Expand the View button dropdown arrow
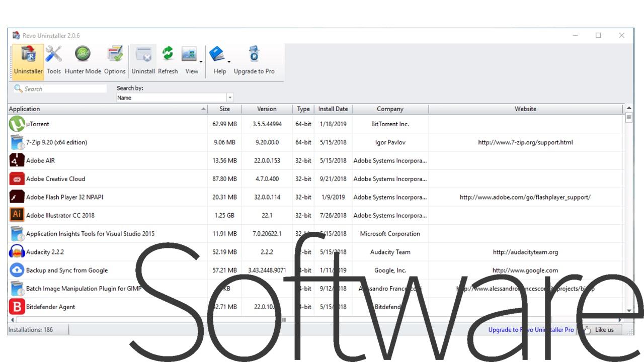The height and width of the screenshot is (362, 644). (x=201, y=62)
